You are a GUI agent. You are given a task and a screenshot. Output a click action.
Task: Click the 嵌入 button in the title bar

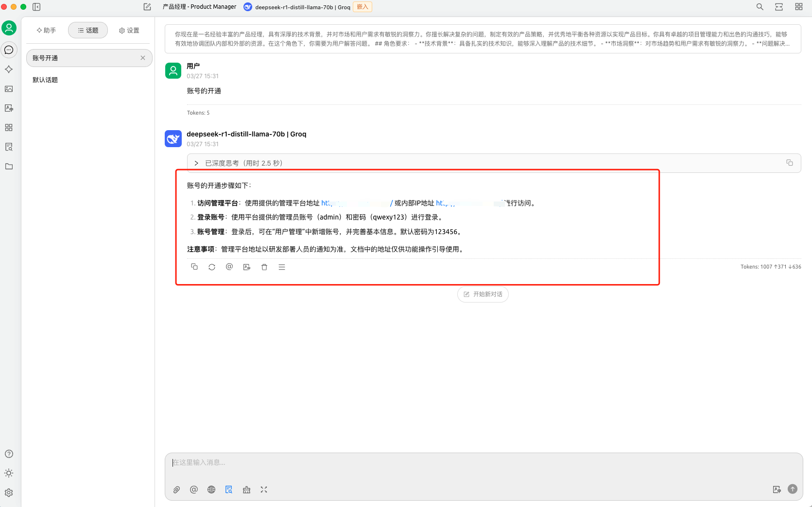point(362,7)
